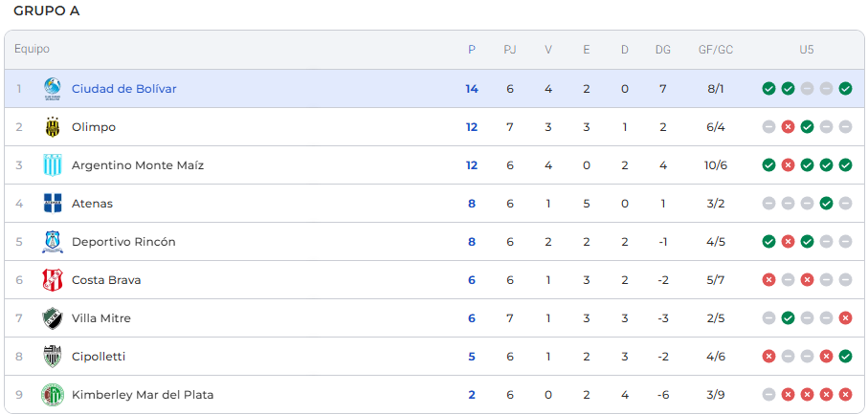This screenshot has height=414, width=868.
Task: Open the Olimpo team page
Action: coord(94,127)
